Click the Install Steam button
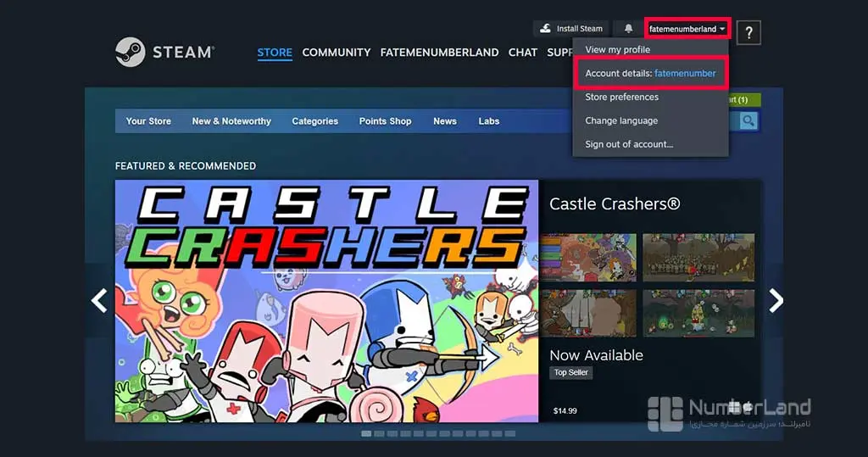Screen dimensions: 868x457 570,28
